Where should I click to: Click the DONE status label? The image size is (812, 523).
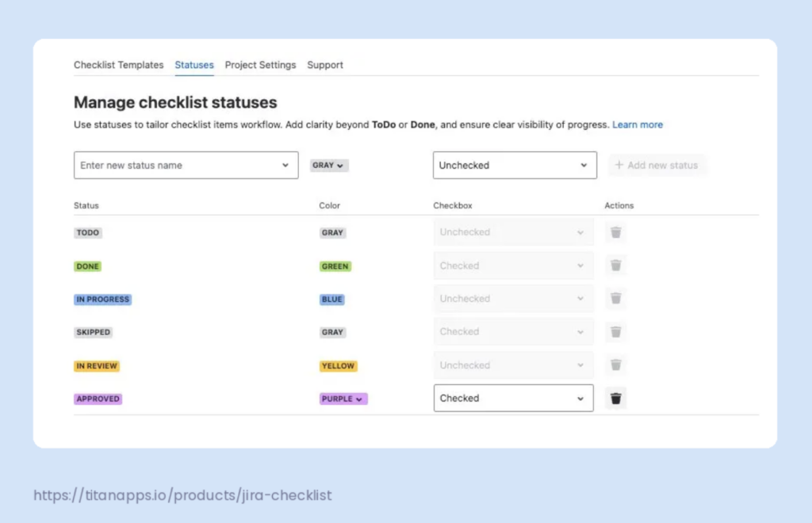pos(87,266)
